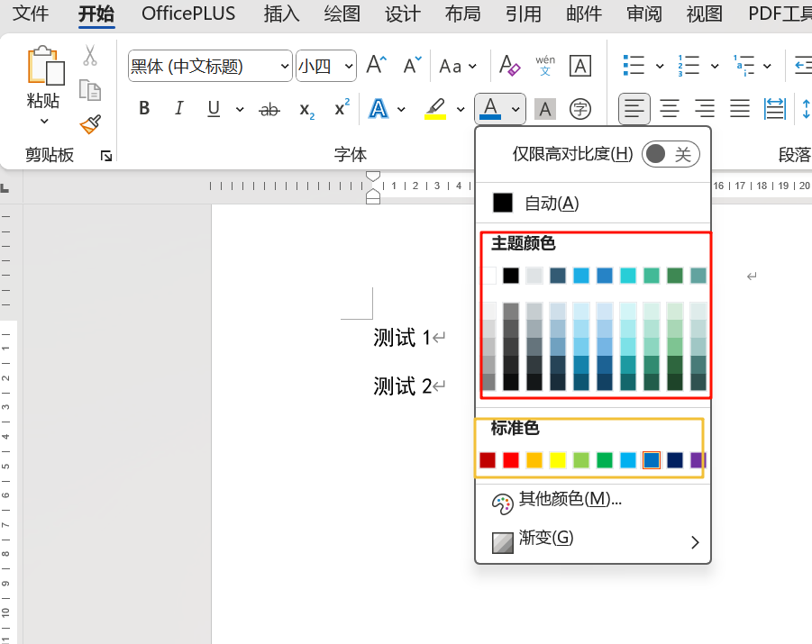
Task: Click the Clear Formatting eraser icon
Action: [x=510, y=66]
